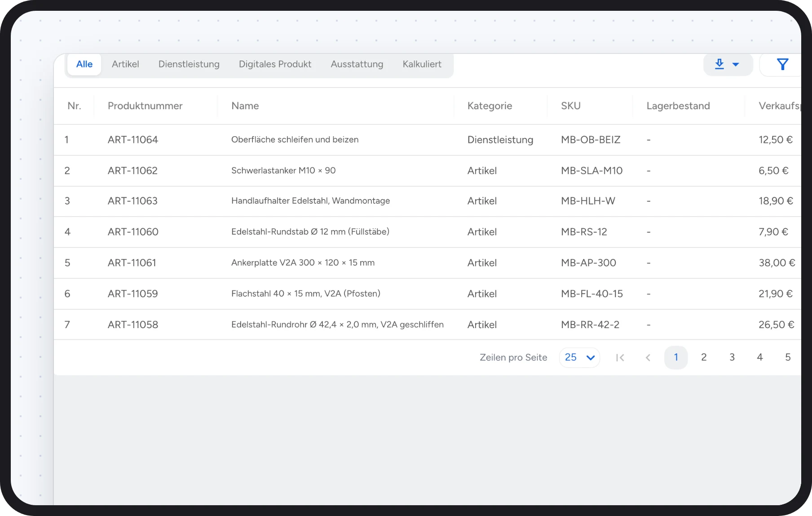
Task: Switch to the Artikel tab
Action: [125, 64]
